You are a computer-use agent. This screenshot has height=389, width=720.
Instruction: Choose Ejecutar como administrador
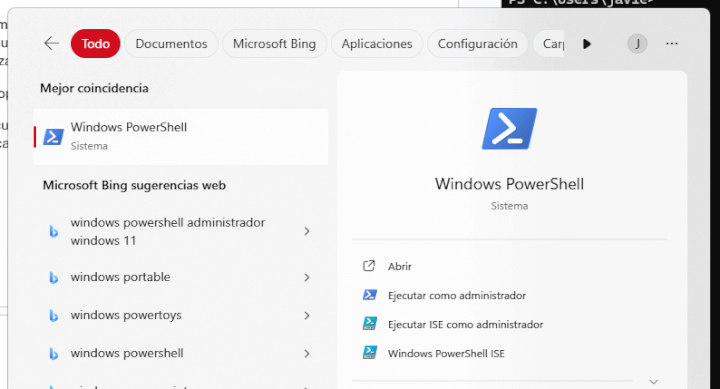click(x=457, y=295)
